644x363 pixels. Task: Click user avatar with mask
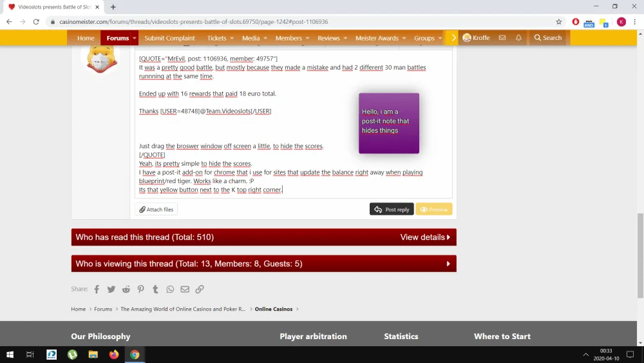[x=102, y=59]
